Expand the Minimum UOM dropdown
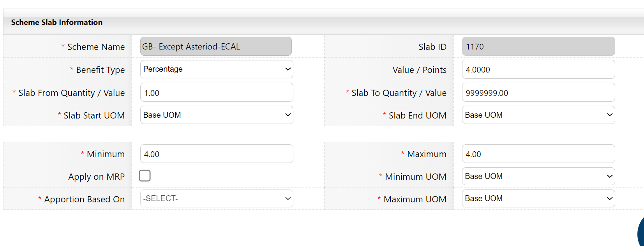 (538, 176)
